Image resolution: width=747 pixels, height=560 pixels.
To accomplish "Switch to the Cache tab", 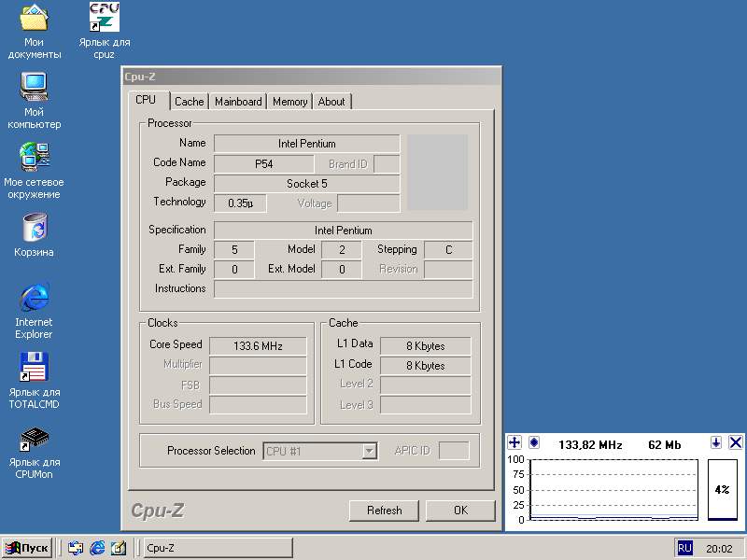I will coord(189,102).
